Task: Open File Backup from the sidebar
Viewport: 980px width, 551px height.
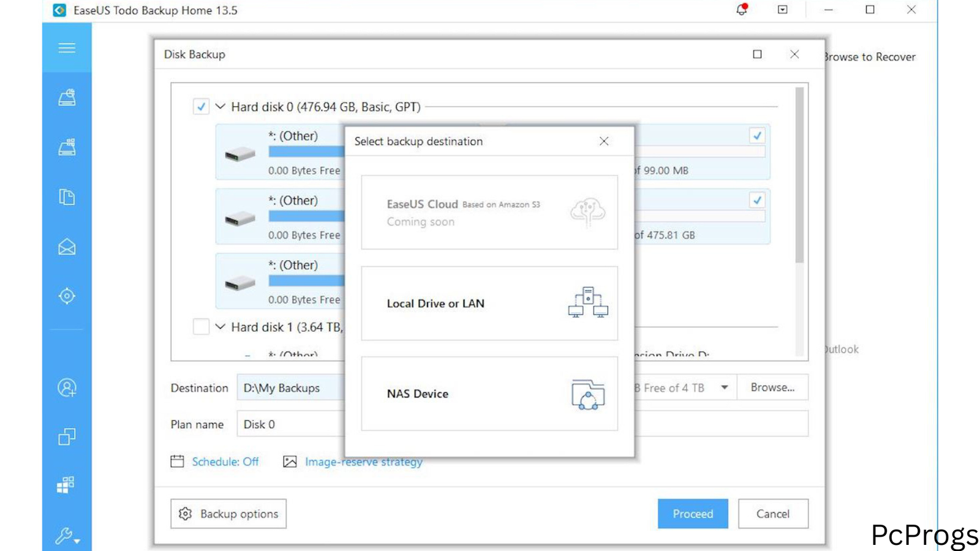Action: click(x=67, y=197)
